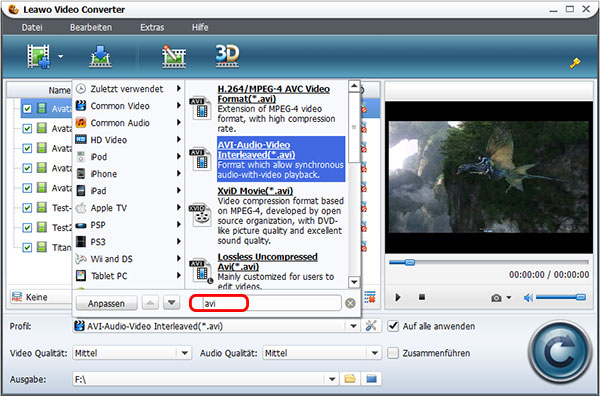This screenshot has height=396, width=600.
Task: Open the Bearbeiten menu
Action: pos(91,28)
